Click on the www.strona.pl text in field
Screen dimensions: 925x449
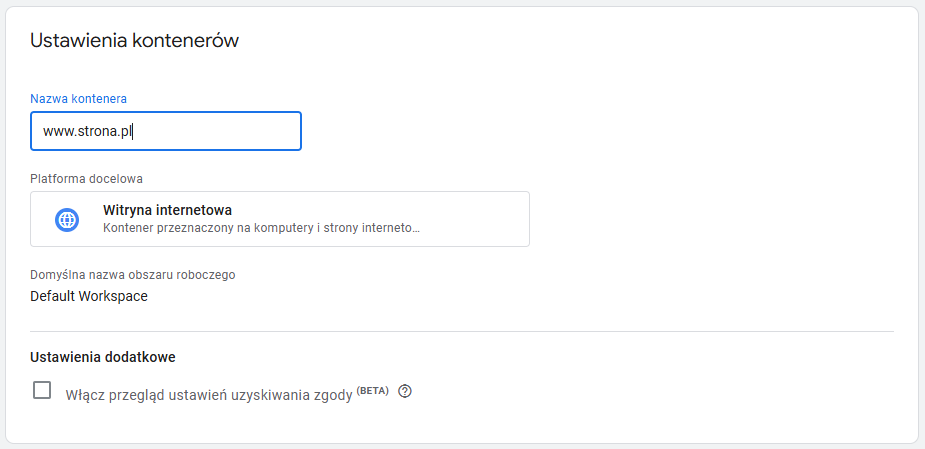point(88,131)
